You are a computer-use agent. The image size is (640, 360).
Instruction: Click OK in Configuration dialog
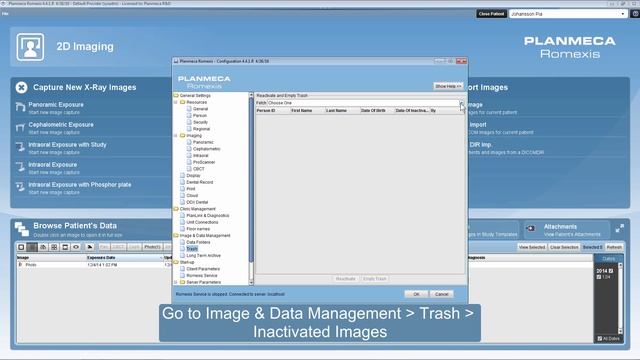point(416,294)
